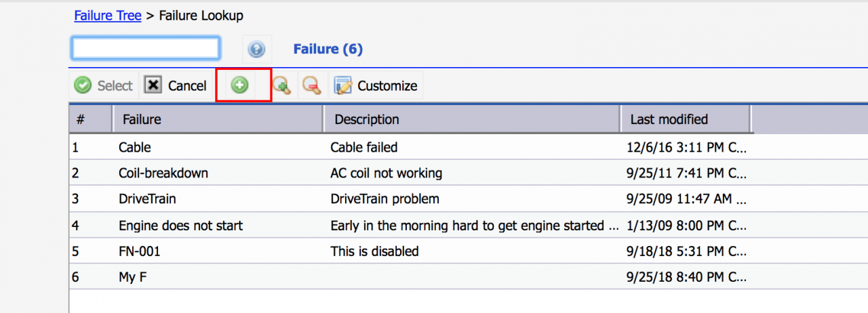Click the magnifier with minus clear filter icon
The height and width of the screenshot is (313, 868).
click(x=311, y=85)
